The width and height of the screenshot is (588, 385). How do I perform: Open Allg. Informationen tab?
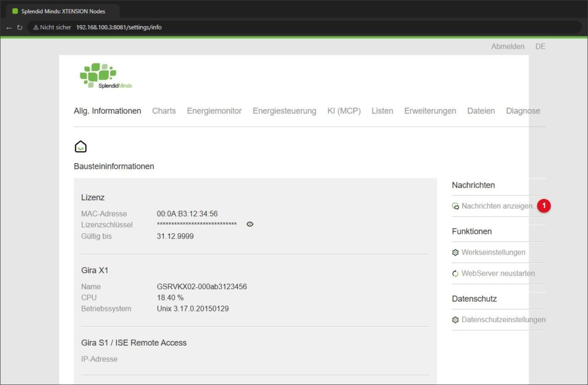(x=107, y=111)
